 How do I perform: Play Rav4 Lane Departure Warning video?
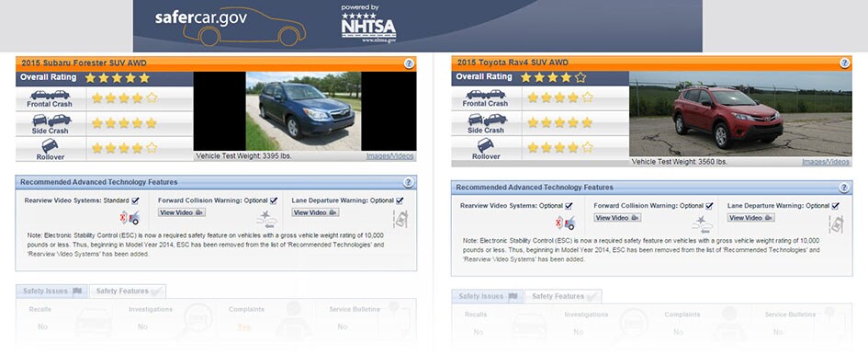(751, 218)
